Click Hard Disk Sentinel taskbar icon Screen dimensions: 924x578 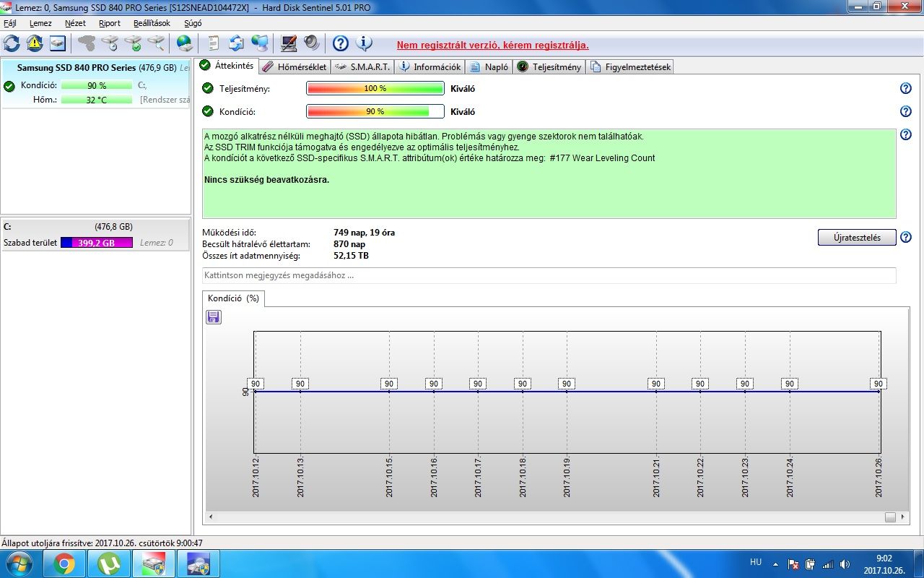click(x=154, y=564)
